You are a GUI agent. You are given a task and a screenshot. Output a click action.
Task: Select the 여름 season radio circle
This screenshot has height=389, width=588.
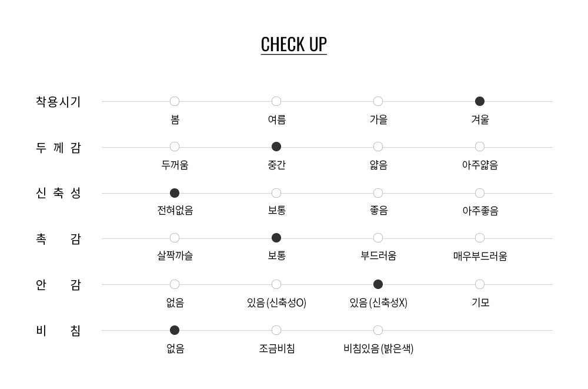pyautogui.click(x=276, y=101)
